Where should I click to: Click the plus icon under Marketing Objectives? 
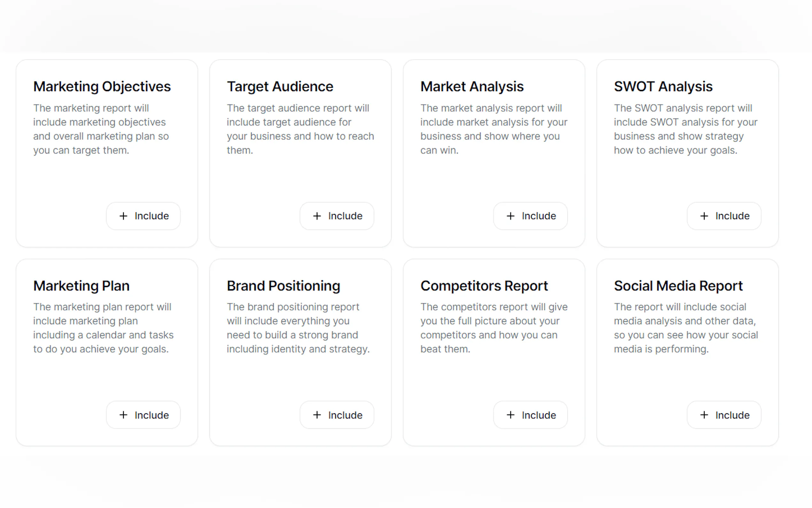[123, 216]
